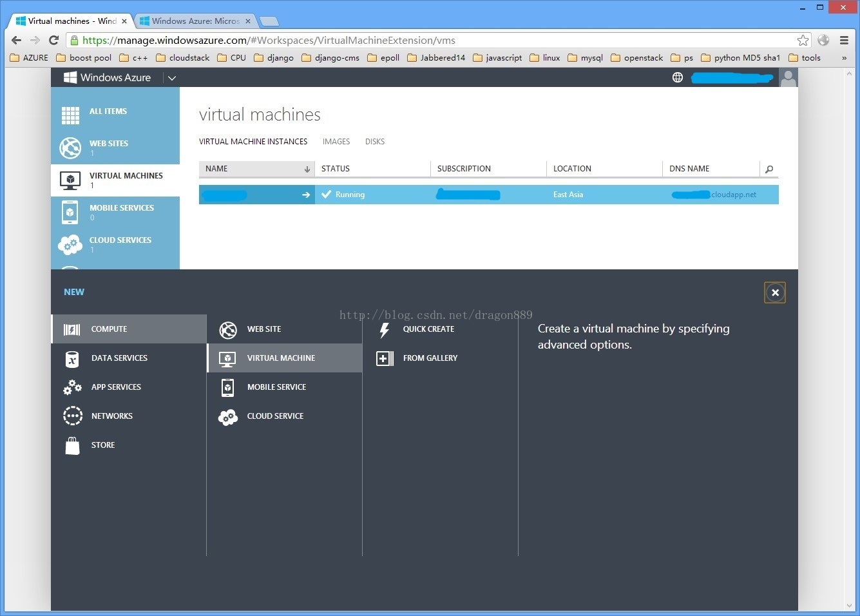Select the Virtual machines browser tab
The image size is (860, 616).
pyautogui.click(x=71, y=21)
